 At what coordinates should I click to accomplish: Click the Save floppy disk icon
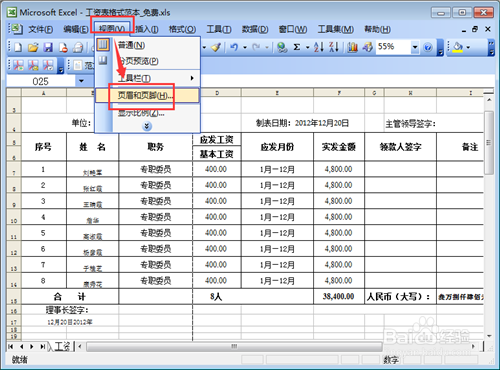[x=48, y=47]
